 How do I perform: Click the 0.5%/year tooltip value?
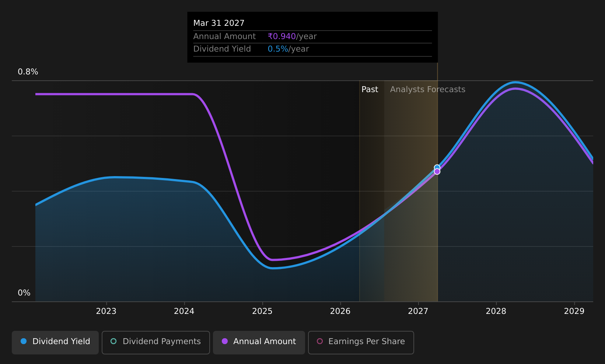click(x=288, y=49)
